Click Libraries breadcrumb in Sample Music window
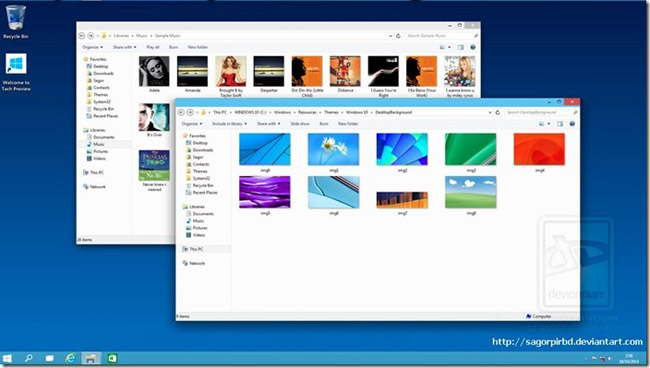This screenshot has height=368, width=650. [121, 36]
